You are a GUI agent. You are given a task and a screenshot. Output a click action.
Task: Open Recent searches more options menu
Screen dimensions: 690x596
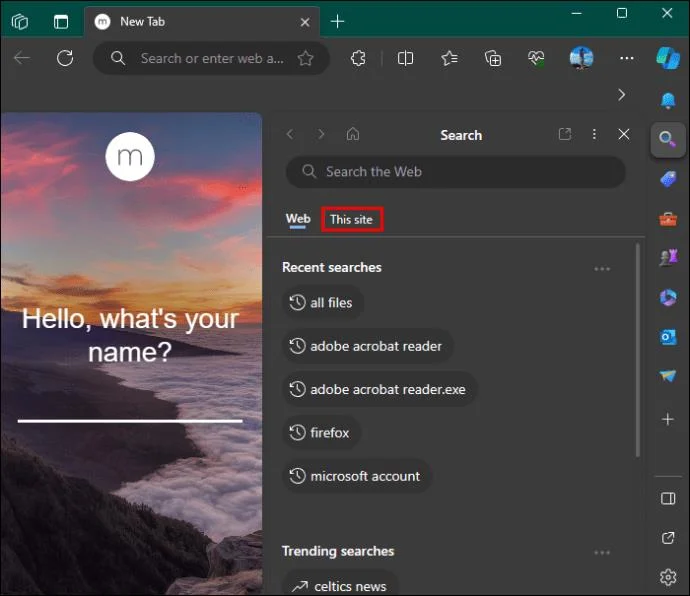[602, 268]
